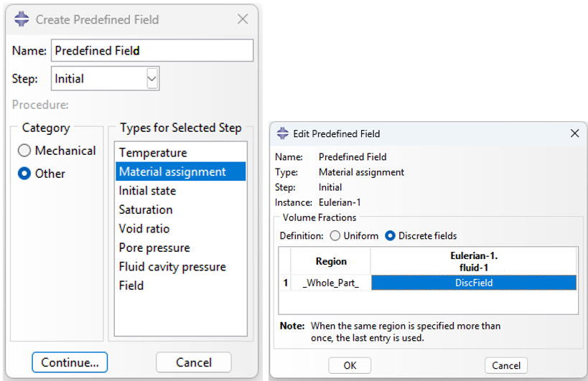This screenshot has width=588, height=381.
Task: Click the Abaqus icon in Create Predefined Field title
Action: 22,19
